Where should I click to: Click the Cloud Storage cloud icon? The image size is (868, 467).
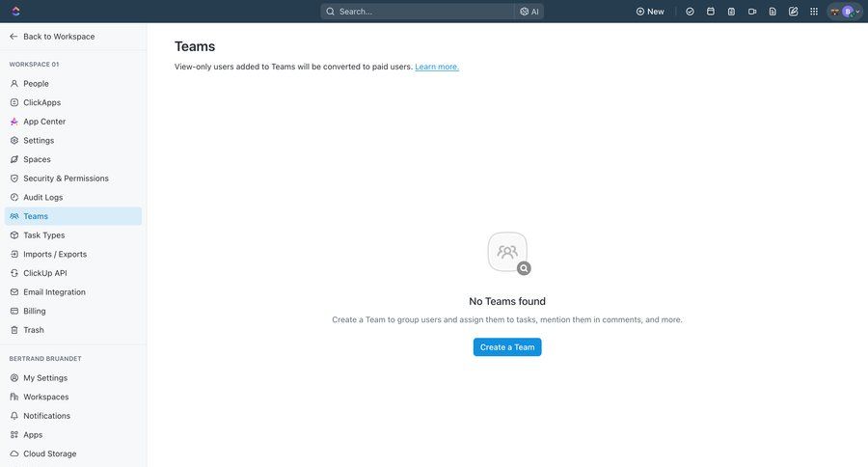coord(14,453)
